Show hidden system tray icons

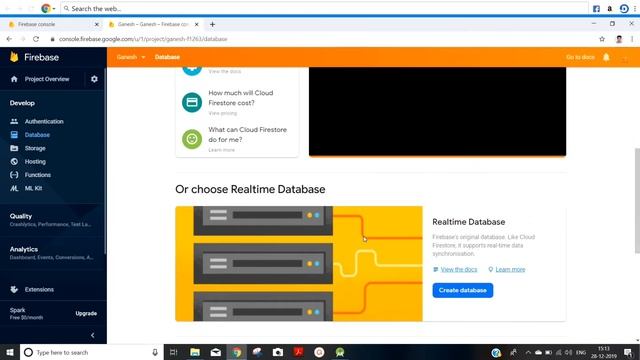click(528, 352)
